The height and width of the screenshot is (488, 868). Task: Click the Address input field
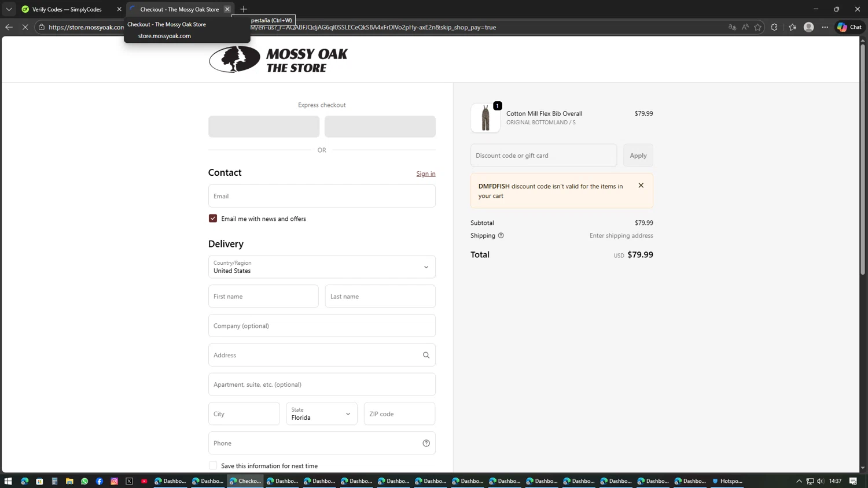point(322,355)
